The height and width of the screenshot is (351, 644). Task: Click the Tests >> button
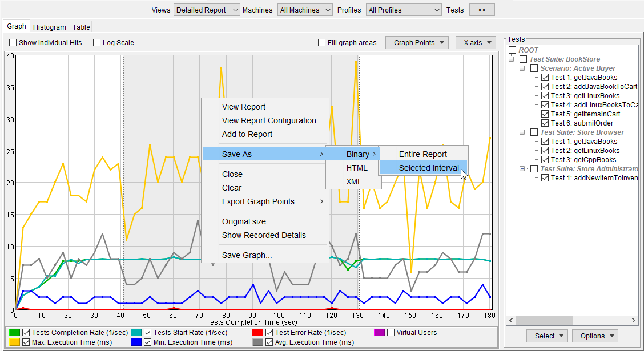482,10
